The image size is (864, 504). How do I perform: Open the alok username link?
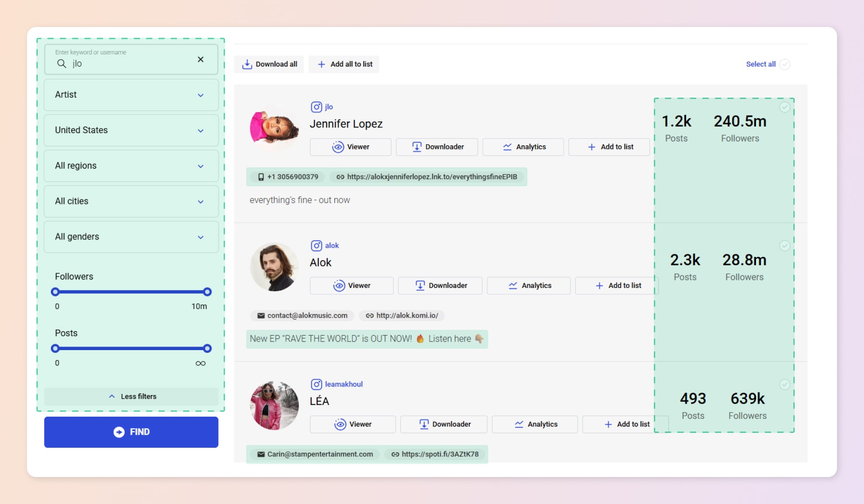click(x=332, y=246)
